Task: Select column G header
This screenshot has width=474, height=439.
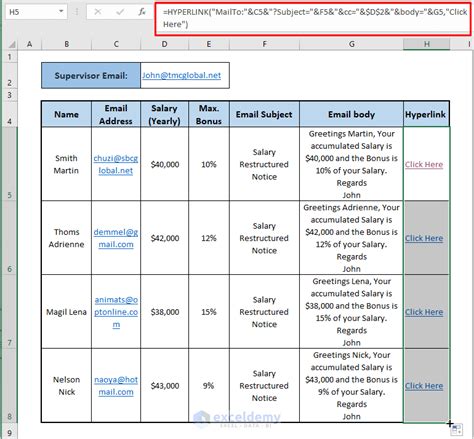Action: (351, 44)
